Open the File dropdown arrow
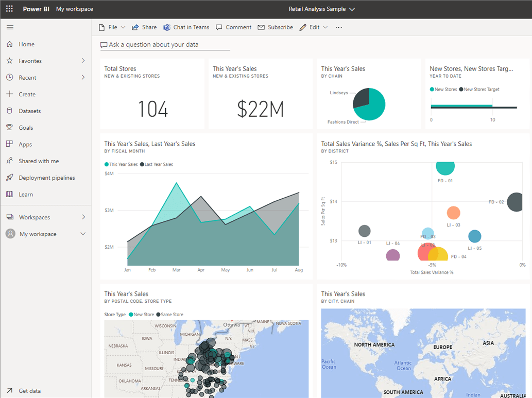This screenshot has width=532, height=398. click(x=123, y=27)
